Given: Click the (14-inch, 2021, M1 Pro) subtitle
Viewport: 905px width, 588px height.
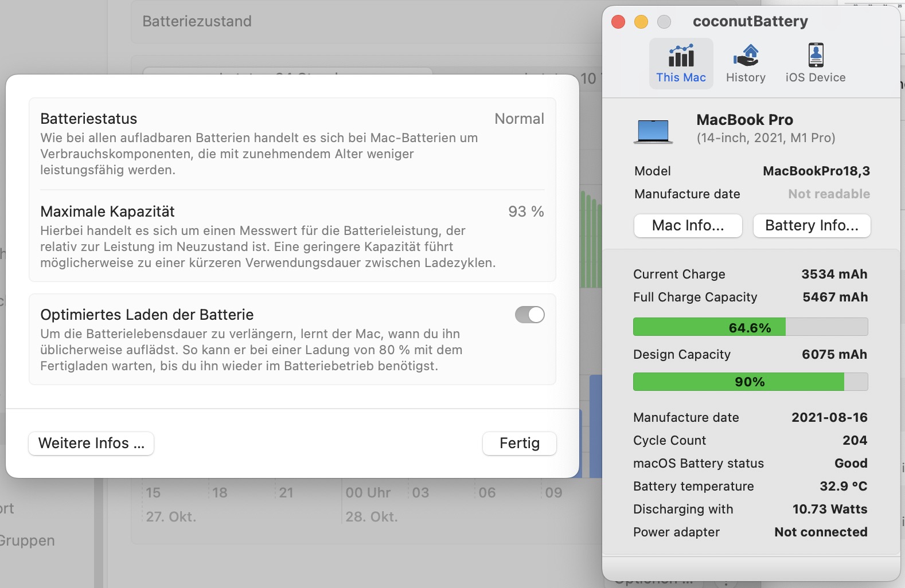Looking at the screenshot, I should pos(766,138).
